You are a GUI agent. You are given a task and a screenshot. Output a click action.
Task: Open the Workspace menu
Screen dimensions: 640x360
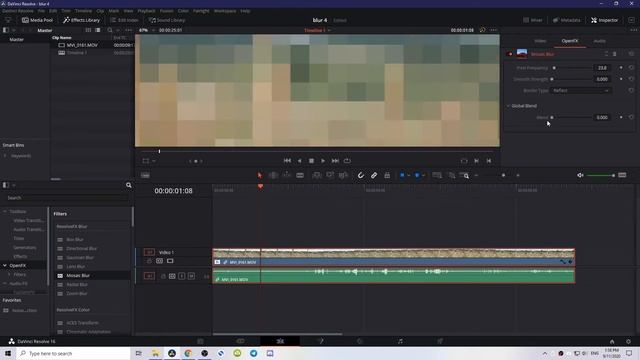[225, 11]
